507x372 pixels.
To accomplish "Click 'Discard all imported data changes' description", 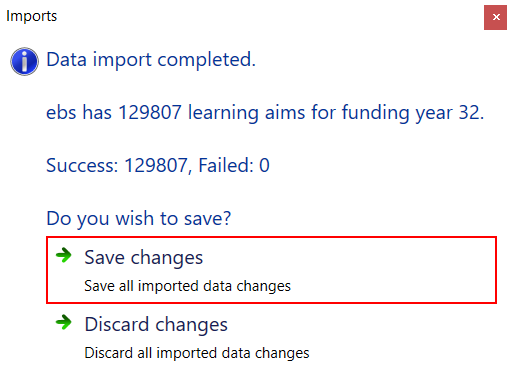I will point(197,353).
